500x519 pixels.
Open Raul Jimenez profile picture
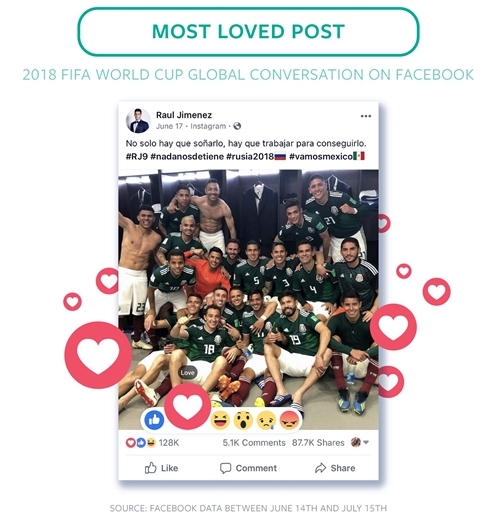pos(137,120)
